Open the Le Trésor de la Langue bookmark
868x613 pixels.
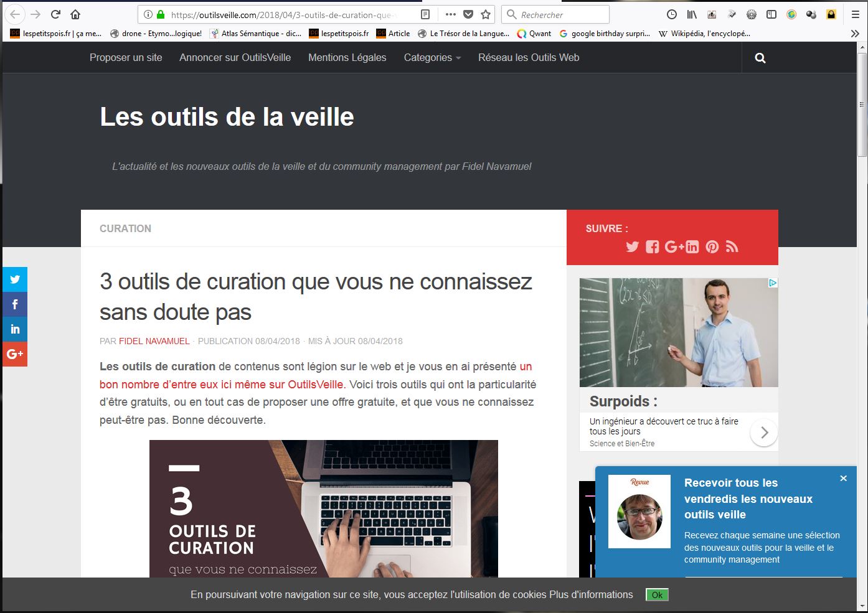464,34
